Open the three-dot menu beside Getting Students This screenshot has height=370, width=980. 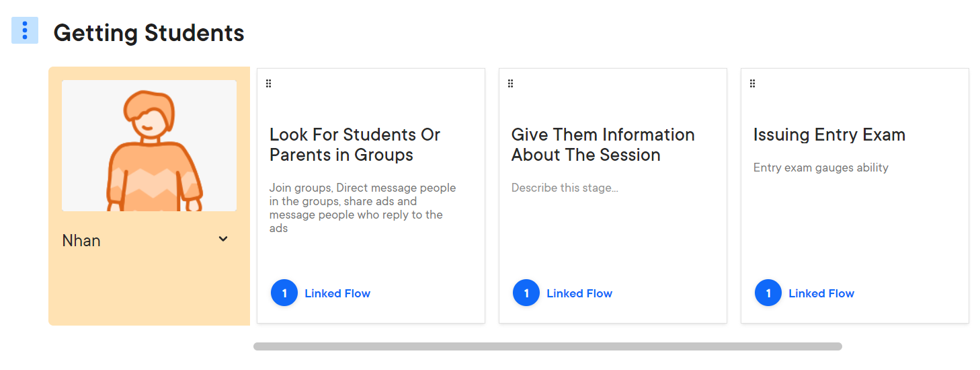[x=25, y=30]
